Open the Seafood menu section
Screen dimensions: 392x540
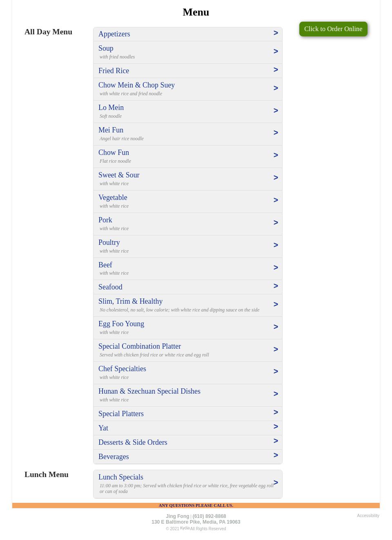coord(110,287)
